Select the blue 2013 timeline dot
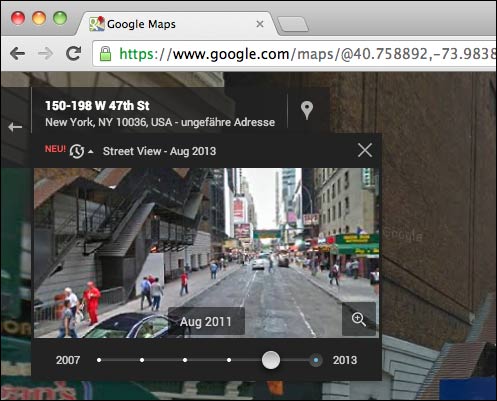Viewport: 497px width, 401px height. pos(316,360)
